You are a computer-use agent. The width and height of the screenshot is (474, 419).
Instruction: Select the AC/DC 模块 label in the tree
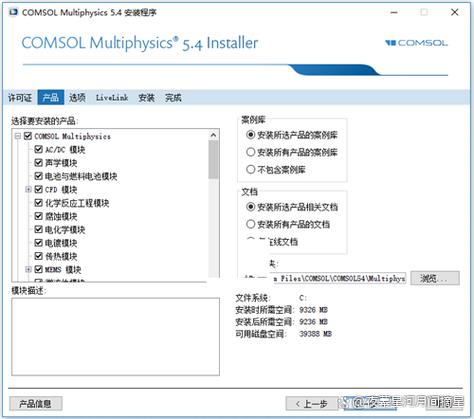65,150
